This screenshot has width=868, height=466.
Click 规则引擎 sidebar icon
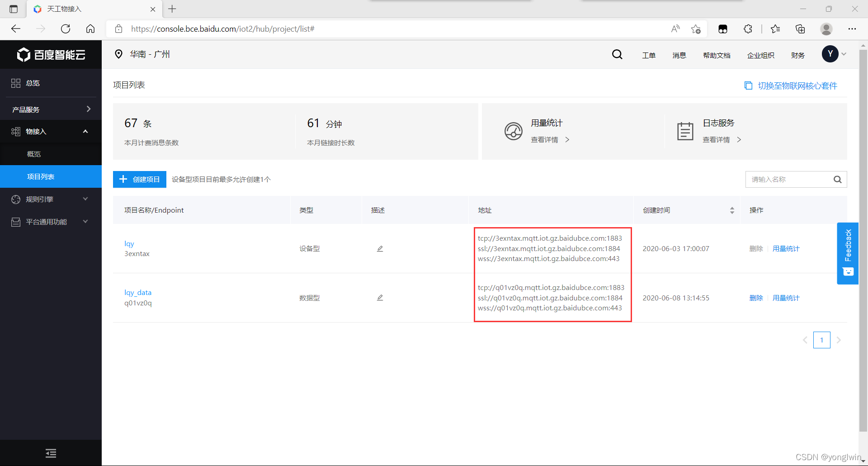(x=16, y=200)
